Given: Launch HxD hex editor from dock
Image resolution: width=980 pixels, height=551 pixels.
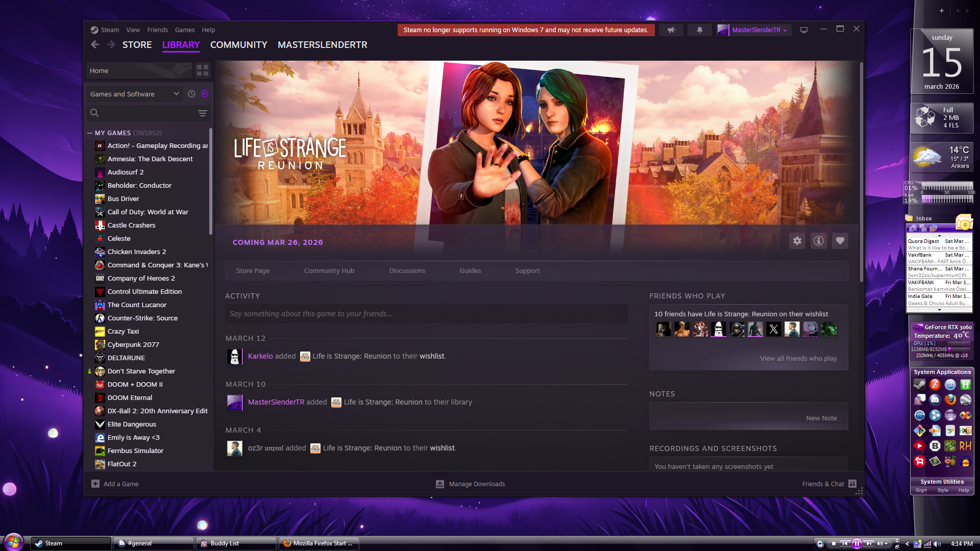Looking at the screenshot, I should (x=966, y=431).
